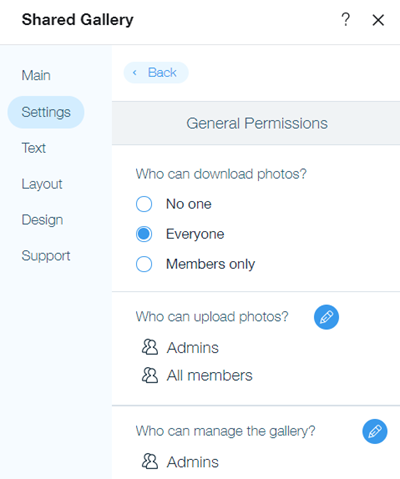Click the All members upload entry

tap(197, 375)
